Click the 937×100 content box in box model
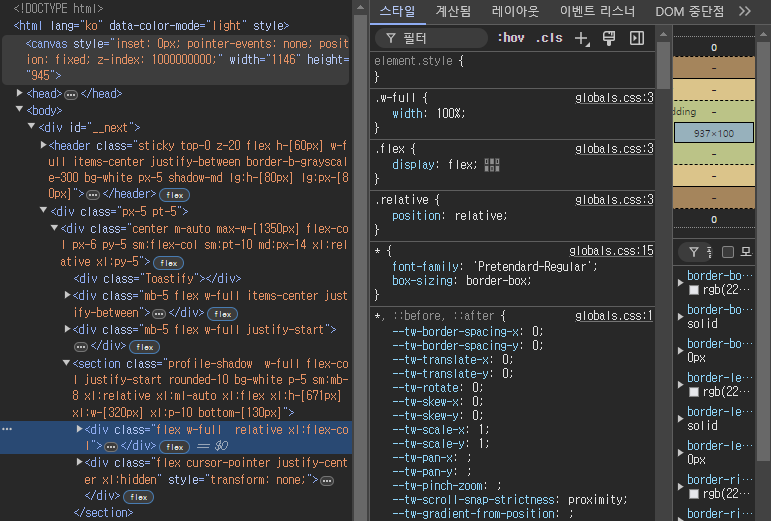771x521 pixels. pyautogui.click(x=713, y=133)
